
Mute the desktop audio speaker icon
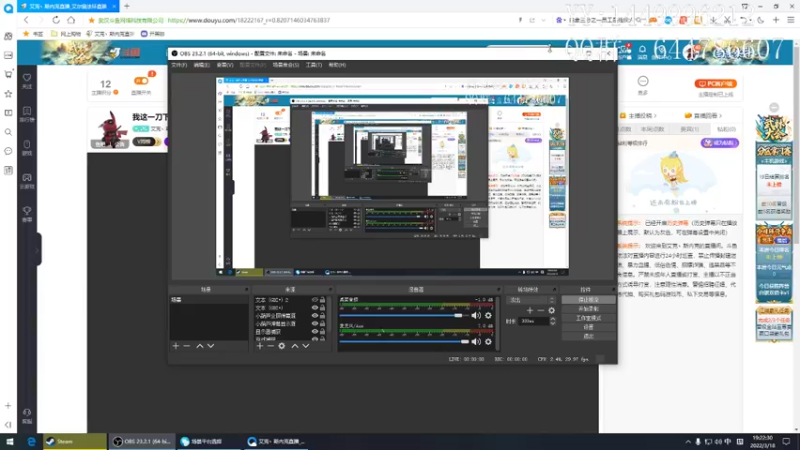pos(476,315)
